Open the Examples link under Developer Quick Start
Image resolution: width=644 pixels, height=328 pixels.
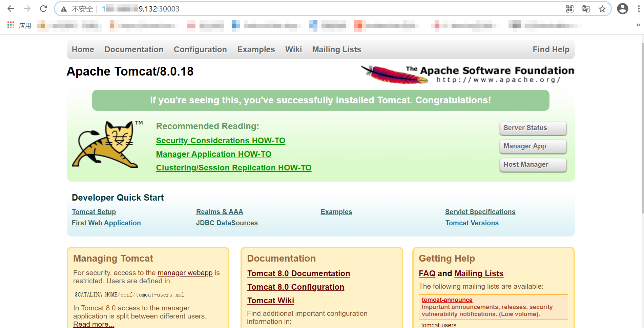click(336, 212)
